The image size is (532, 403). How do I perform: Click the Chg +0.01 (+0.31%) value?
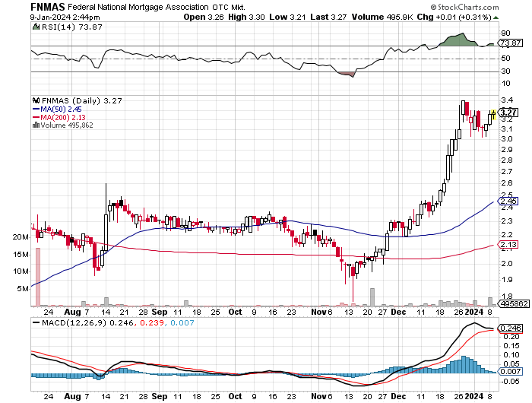[x=454, y=17]
